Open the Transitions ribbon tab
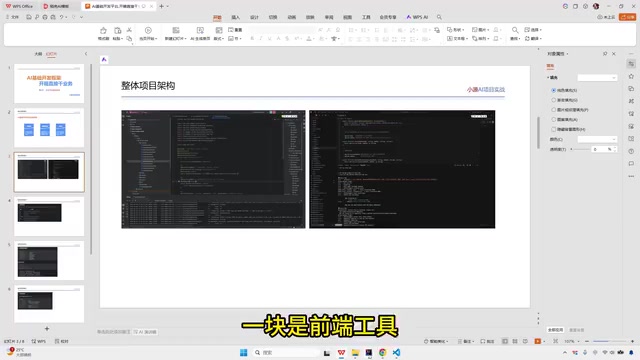640x360 pixels. 273,17
